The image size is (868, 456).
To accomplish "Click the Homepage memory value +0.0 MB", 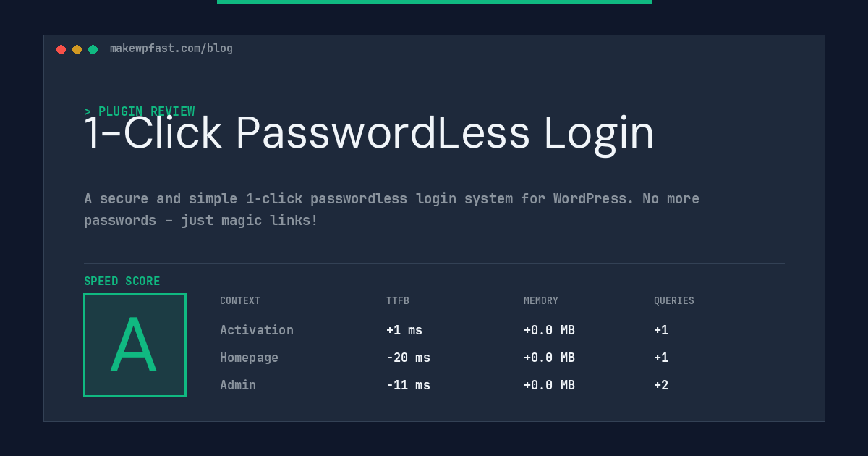I will point(549,358).
